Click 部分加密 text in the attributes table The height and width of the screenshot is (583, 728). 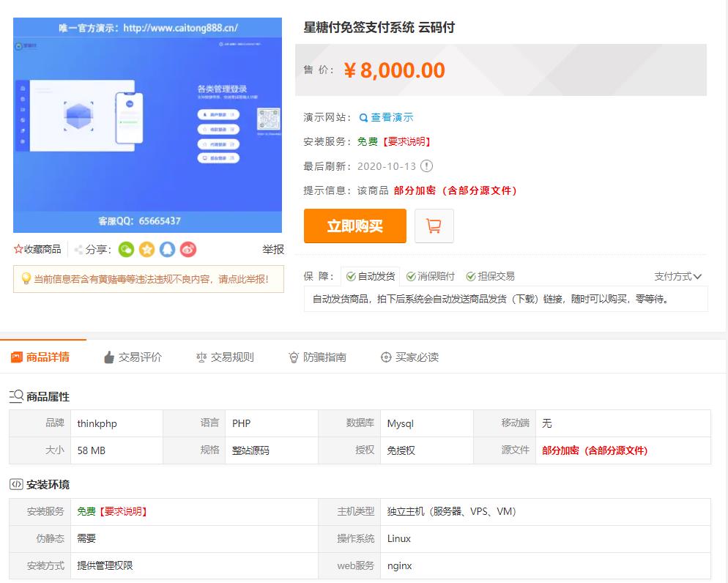595,450
